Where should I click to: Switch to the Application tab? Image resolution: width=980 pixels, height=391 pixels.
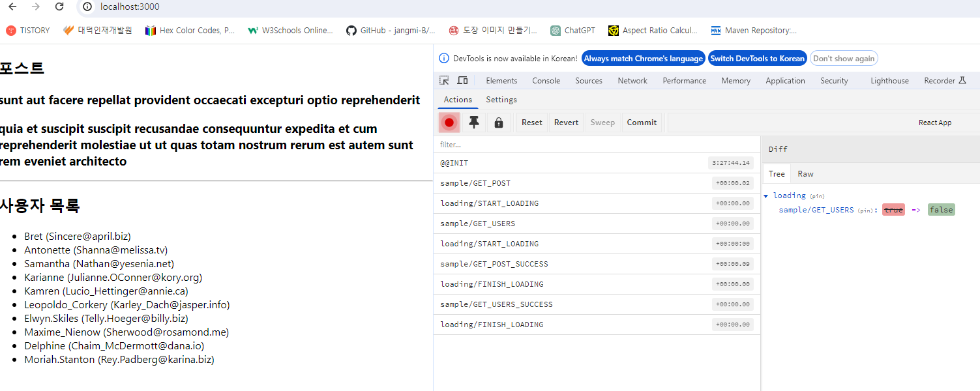785,81
